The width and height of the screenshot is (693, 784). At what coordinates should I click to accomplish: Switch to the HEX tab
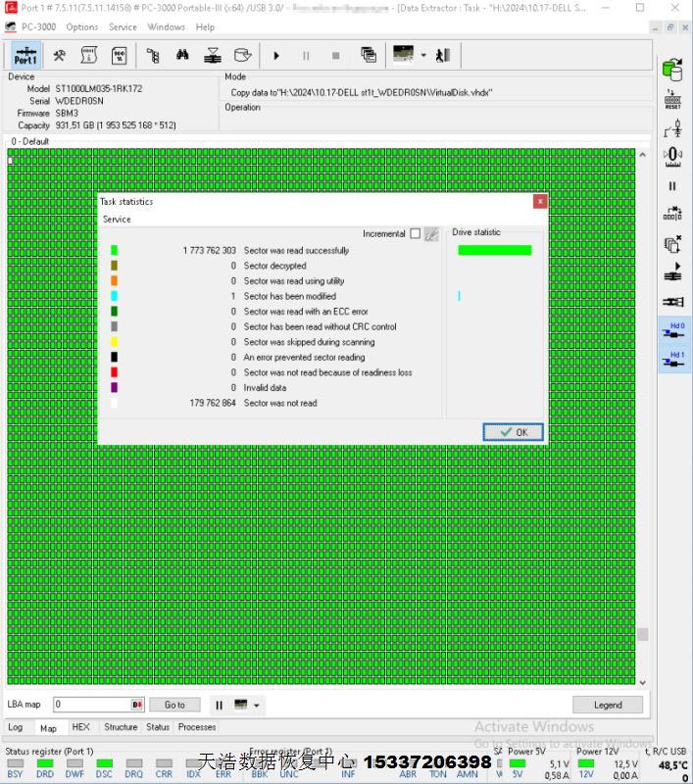point(81,727)
